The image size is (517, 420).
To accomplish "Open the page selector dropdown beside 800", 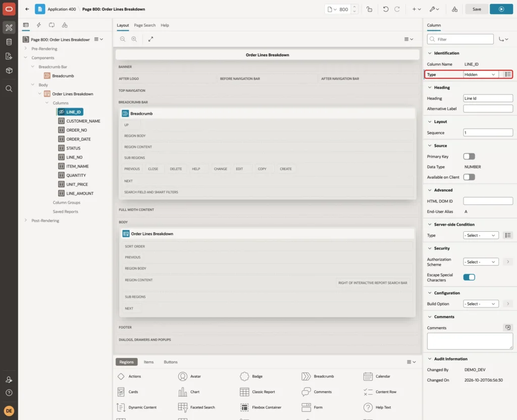I will 332,9.
